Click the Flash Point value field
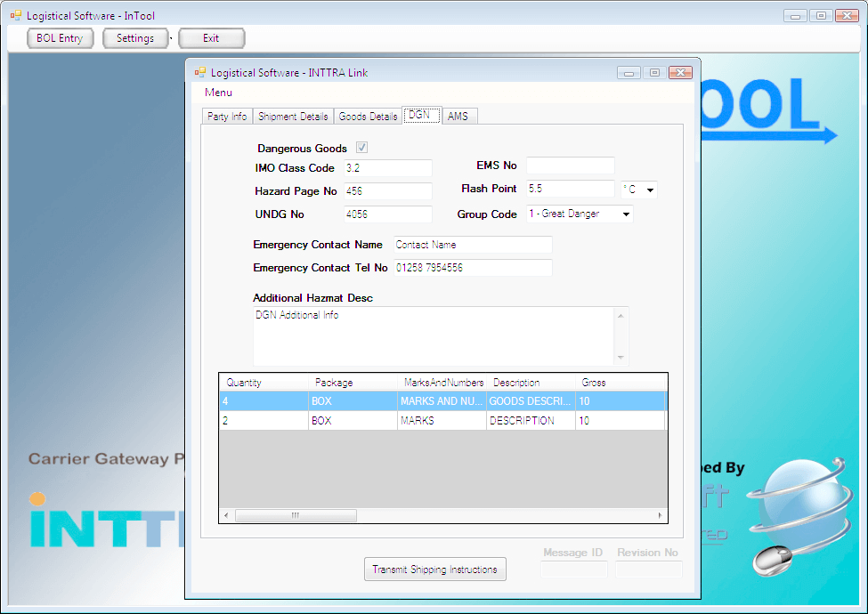 click(570, 189)
